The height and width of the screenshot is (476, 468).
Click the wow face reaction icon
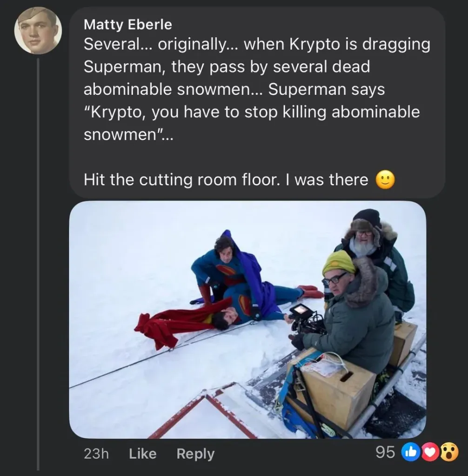[x=449, y=452]
